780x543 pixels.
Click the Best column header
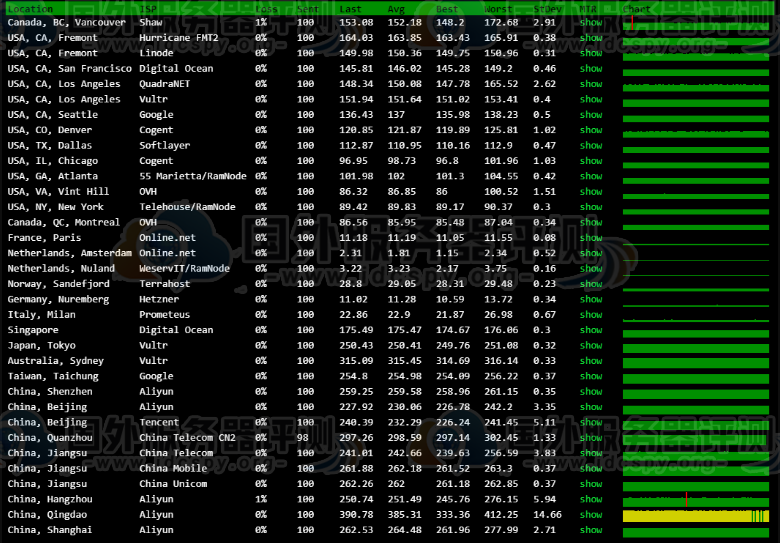pyautogui.click(x=447, y=9)
